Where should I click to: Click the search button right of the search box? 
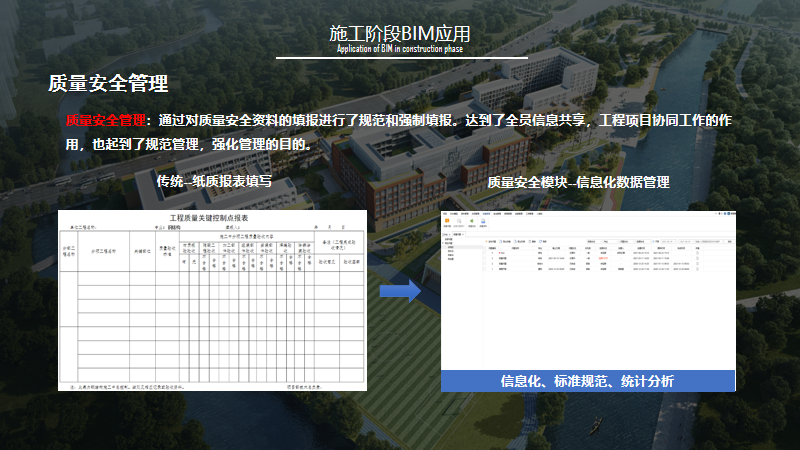[728, 241]
